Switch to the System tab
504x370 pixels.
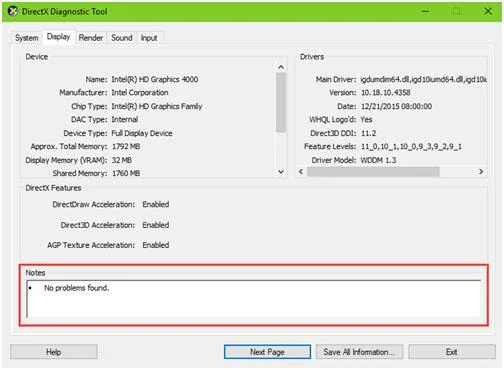coord(26,38)
